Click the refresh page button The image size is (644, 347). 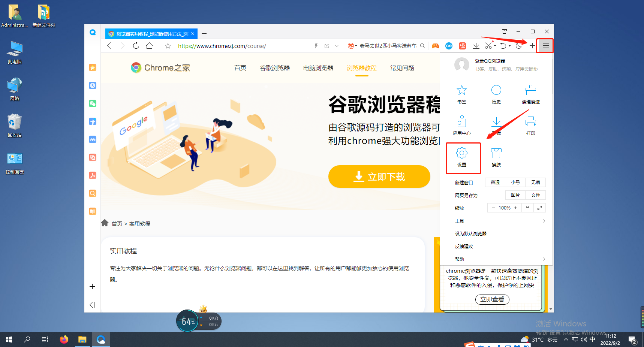136,46
